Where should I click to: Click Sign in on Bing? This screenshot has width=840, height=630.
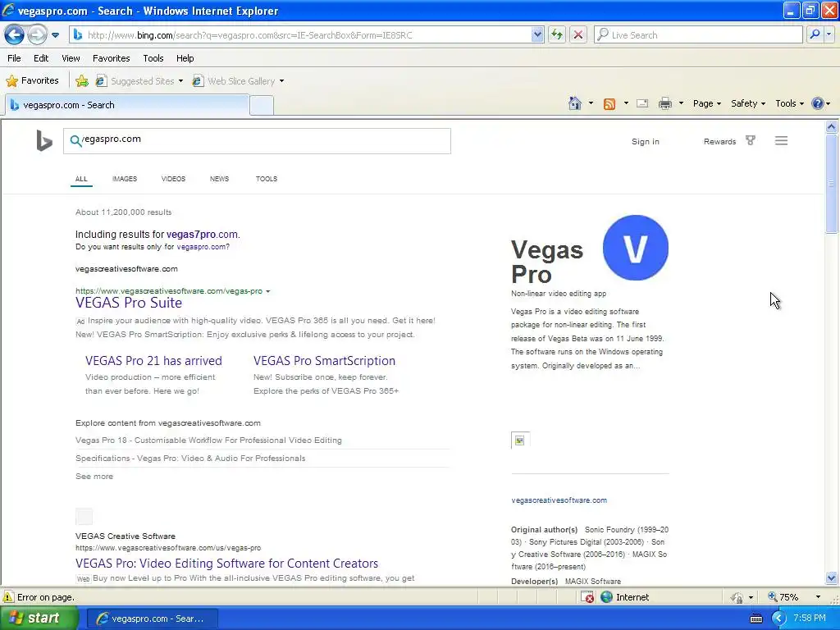pyautogui.click(x=645, y=141)
